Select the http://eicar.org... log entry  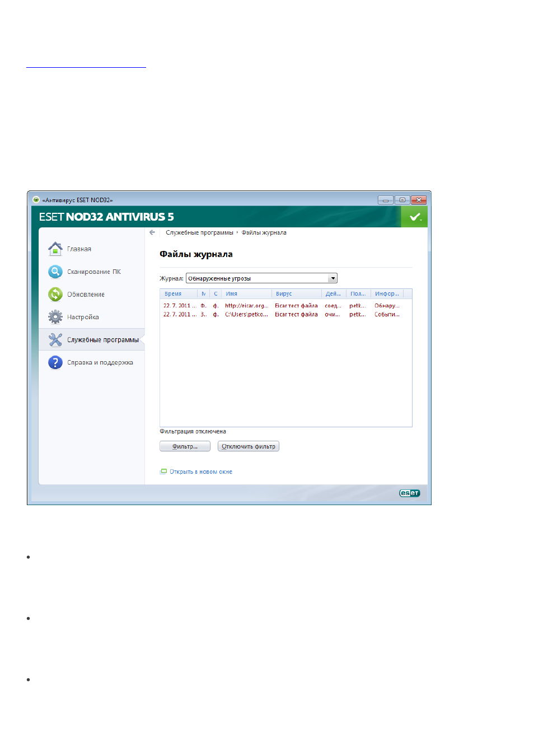coord(247,306)
